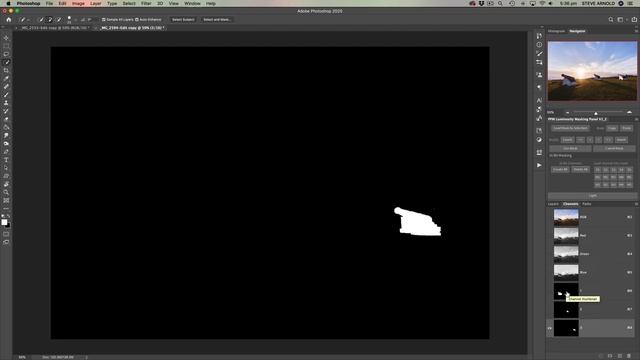Show the Blue channel visibility
This screenshot has height=360, width=640.
point(550,272)
